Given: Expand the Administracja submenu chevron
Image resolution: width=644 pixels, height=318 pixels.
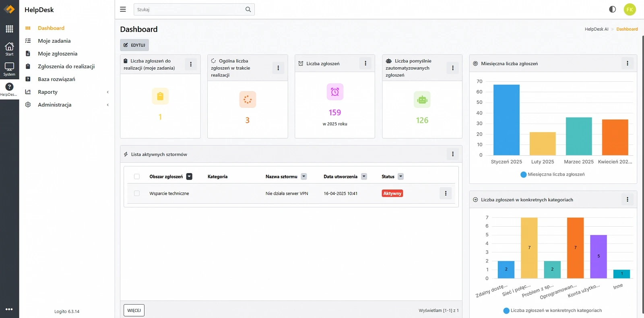Looking at the screenshot, I should [x=107, y=105].
